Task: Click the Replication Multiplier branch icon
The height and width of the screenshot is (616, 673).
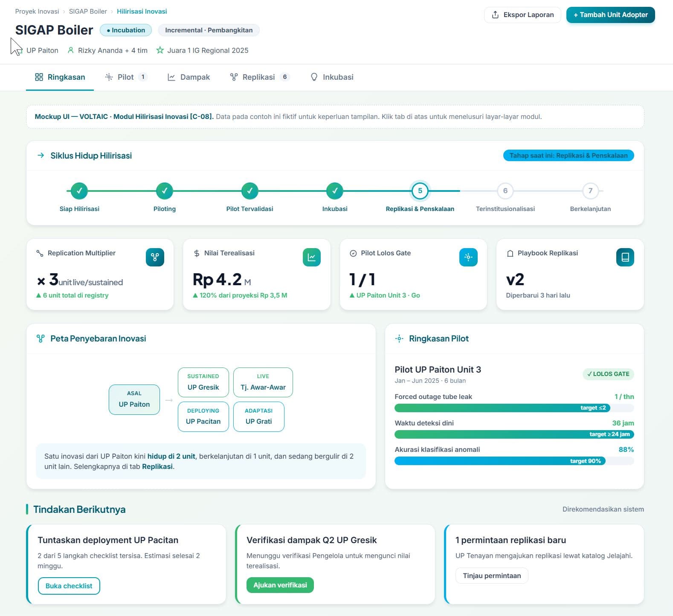Action: click(x=155, y=257)
